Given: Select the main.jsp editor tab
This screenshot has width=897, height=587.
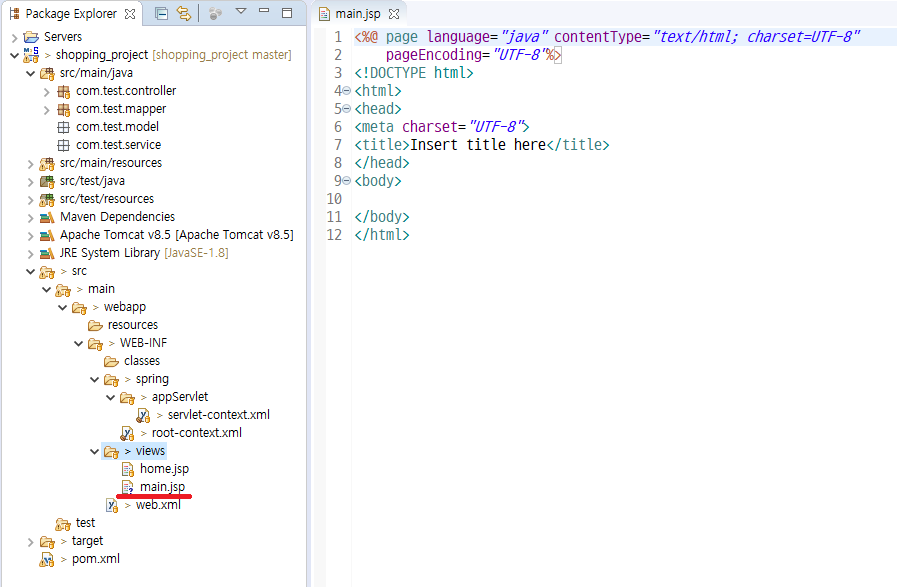Looking at the screenshot, I should [x=358, y=14].
